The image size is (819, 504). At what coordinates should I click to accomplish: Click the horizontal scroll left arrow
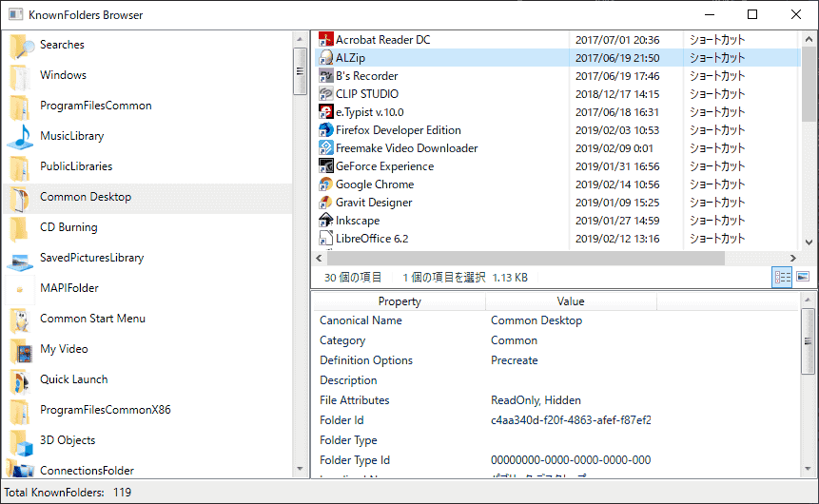pos(320,258)
